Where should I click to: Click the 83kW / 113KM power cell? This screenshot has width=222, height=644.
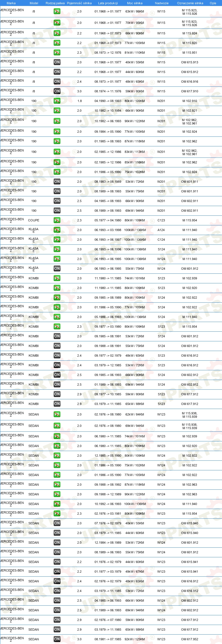click(x=135, y=152)
